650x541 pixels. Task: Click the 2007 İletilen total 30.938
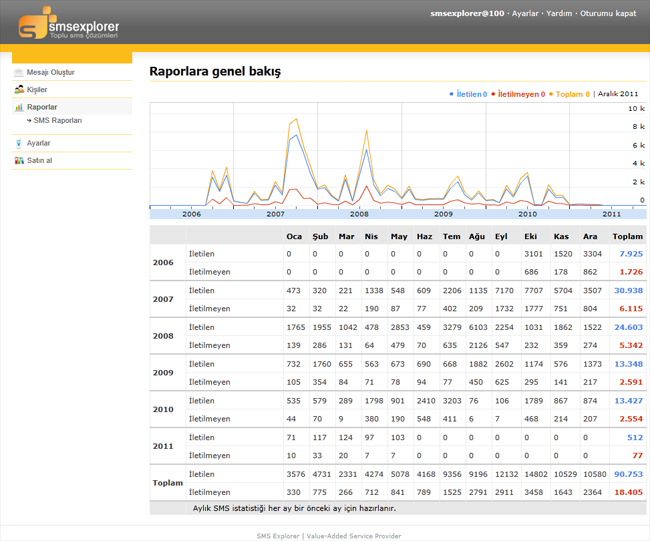pyautogui.click(x=627, y=291)
